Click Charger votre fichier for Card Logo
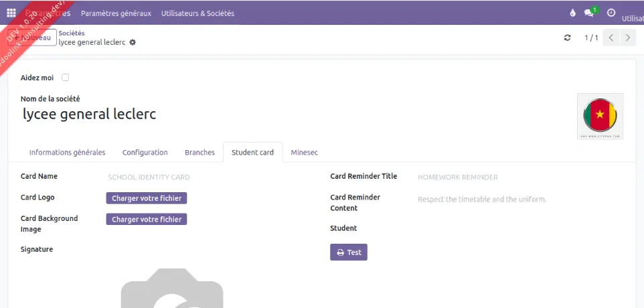 (x=147, y=198)
